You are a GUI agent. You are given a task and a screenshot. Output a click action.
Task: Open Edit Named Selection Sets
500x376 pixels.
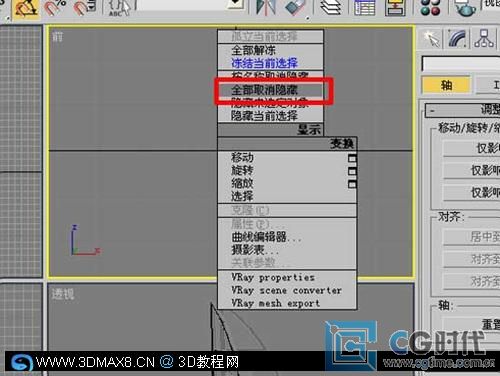click(119, 8)
